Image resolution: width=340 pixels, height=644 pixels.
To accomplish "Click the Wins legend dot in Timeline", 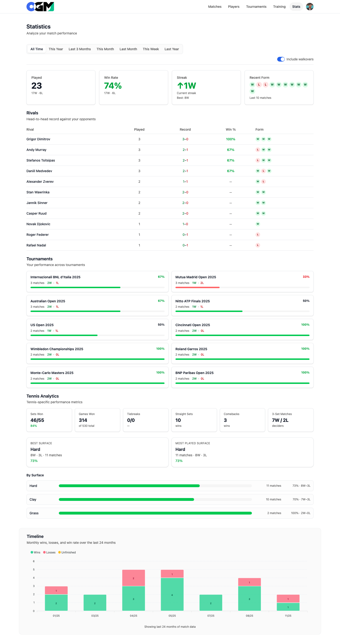I will [x=32, y=552].
